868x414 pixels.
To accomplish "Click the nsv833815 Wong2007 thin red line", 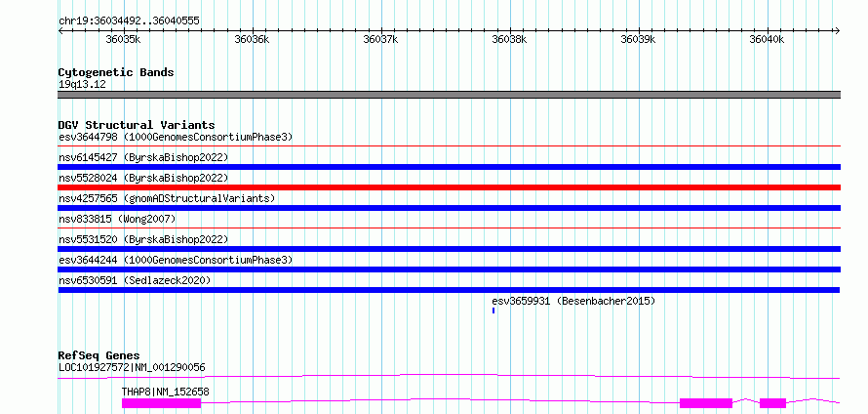I will (449, 228).
